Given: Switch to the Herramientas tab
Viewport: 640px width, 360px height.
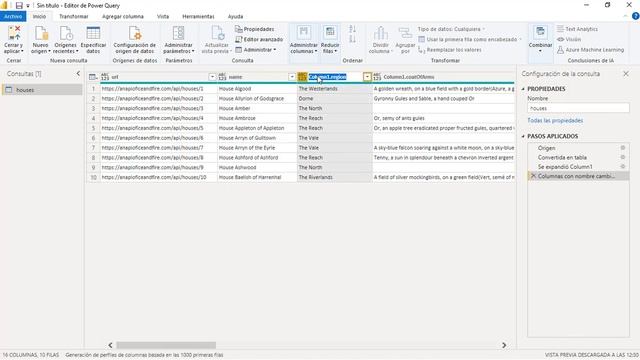Looking at the screenshot, I should pyautogui.click(x=198, y=16).
